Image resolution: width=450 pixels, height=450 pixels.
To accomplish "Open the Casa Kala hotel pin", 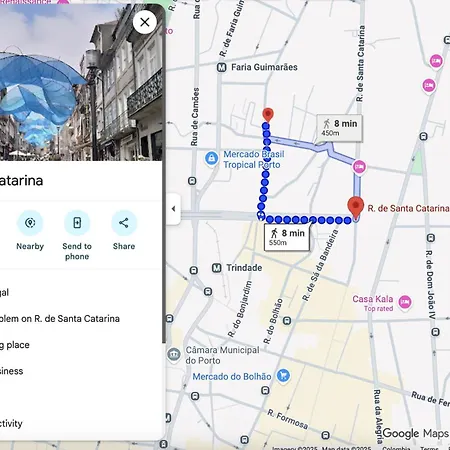I will click(x=405, y=303).
